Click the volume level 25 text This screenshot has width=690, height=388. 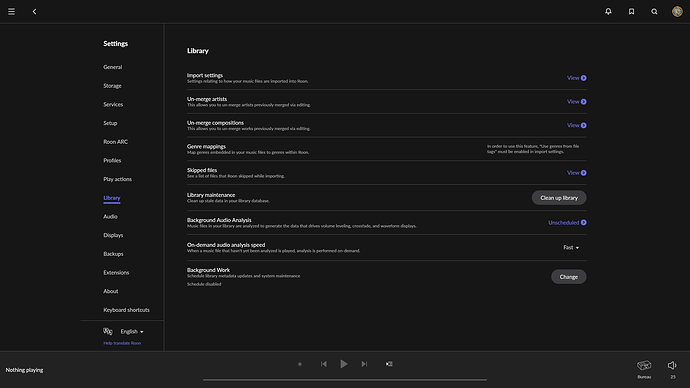tap(673, 377)
